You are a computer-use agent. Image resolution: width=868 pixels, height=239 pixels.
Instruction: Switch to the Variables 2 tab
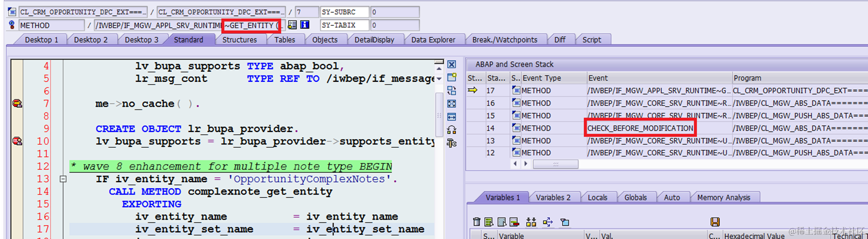[553, 197]
